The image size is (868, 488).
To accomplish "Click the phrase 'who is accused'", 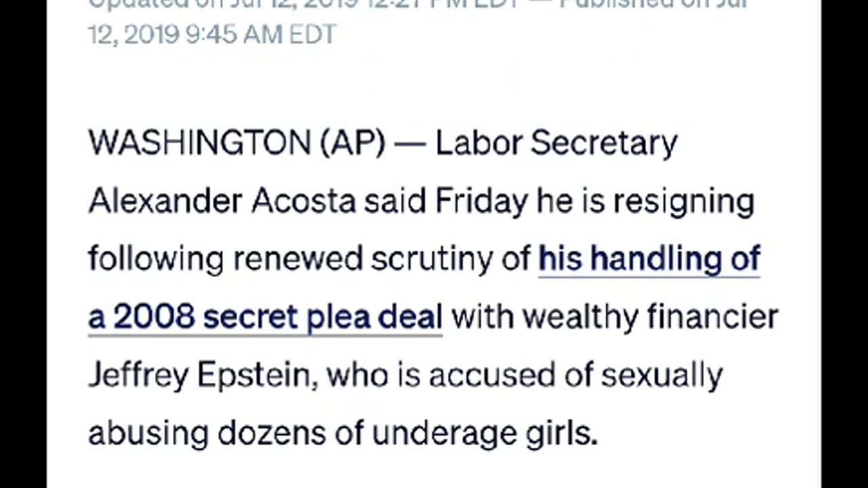I will coord(441,375).
